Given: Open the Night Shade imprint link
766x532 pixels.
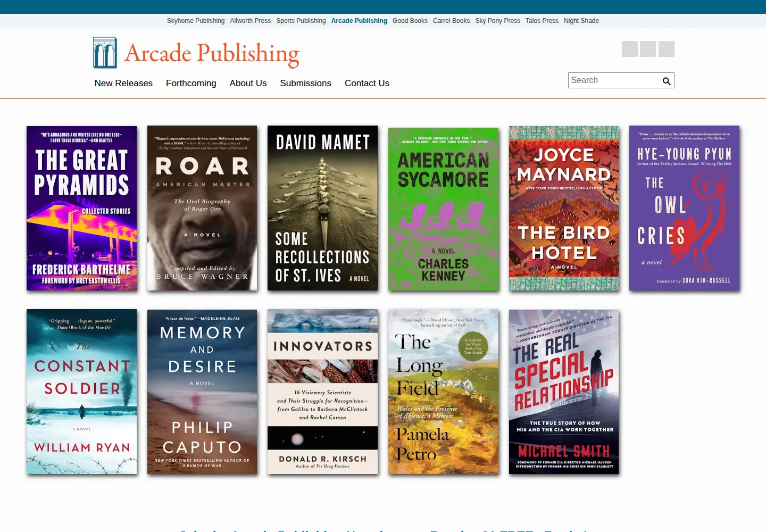Looking at the screenshot, I should (x=581, y=21).
